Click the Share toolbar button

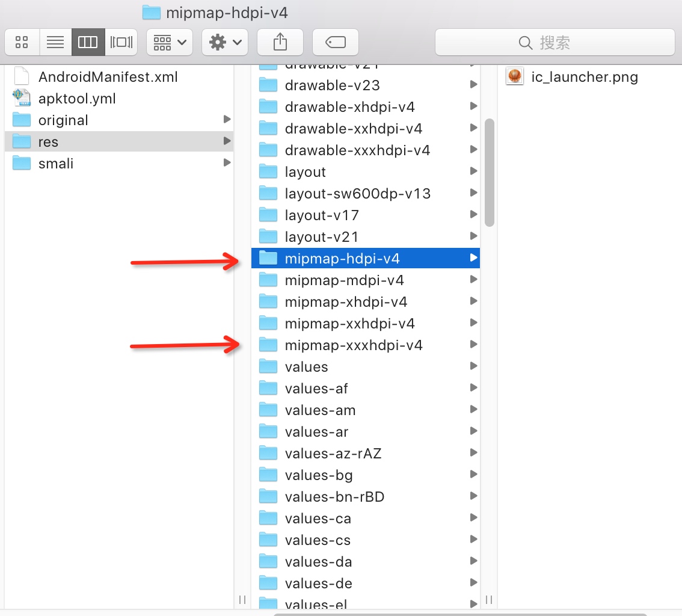coord(280,42)
